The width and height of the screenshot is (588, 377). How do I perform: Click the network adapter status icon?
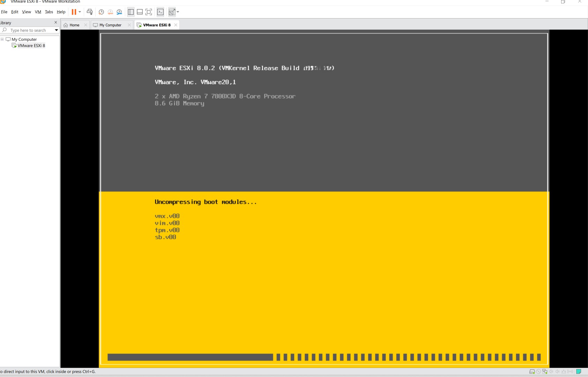point(545,371)
